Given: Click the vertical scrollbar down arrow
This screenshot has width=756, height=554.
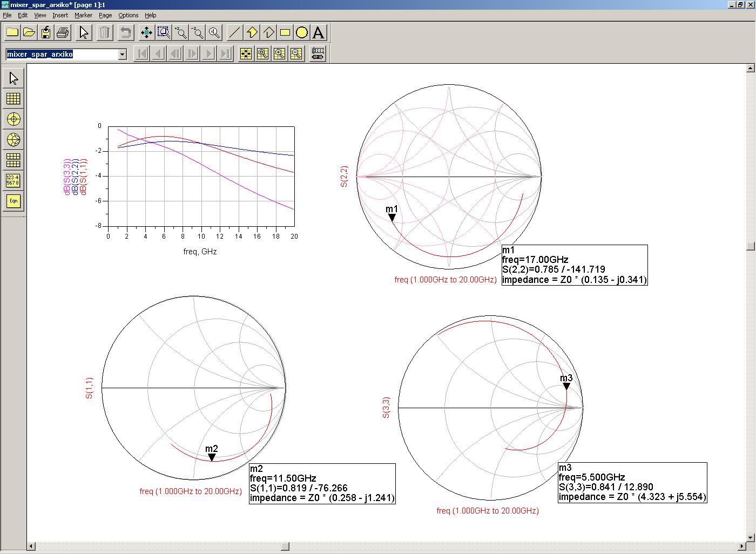Looking at the screenshot, I should (x=751, y=537).
